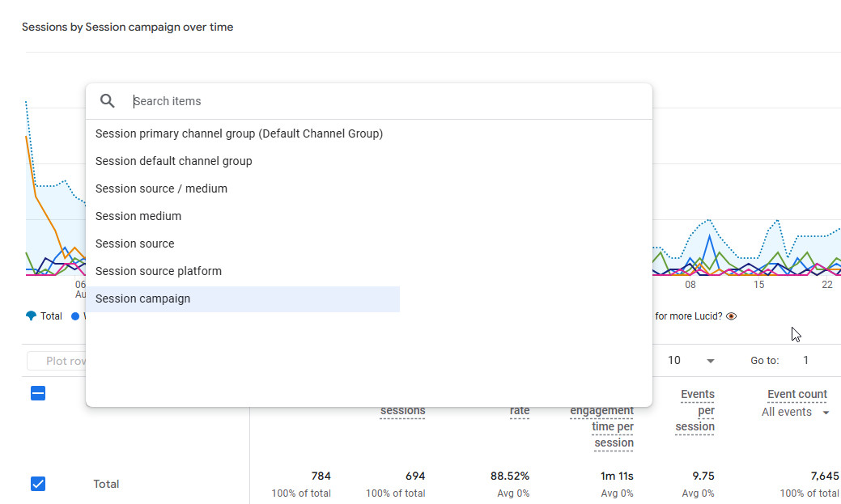Sort by Event count column header

pyautogui.click(x=797, y=395)
